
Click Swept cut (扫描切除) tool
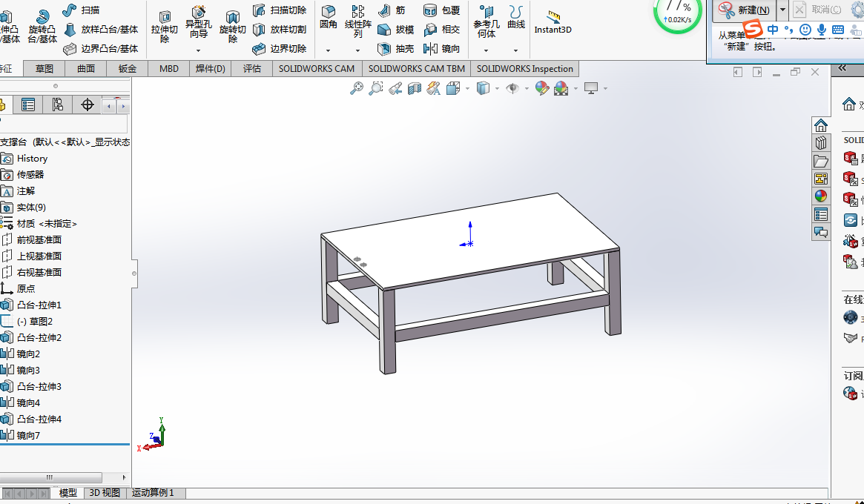click(x=280, y=10)
